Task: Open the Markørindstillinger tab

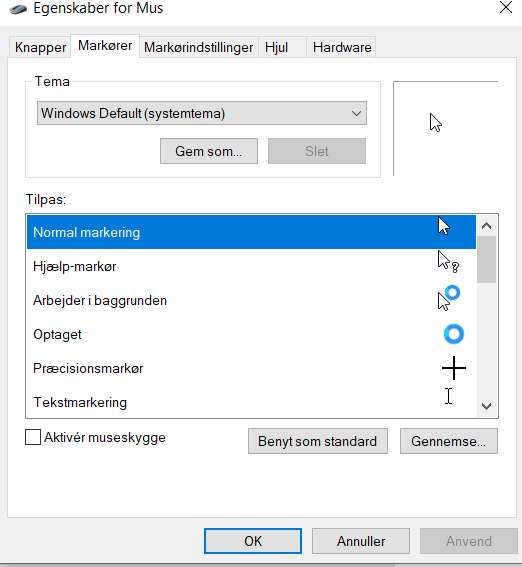Action: (198, 47)
